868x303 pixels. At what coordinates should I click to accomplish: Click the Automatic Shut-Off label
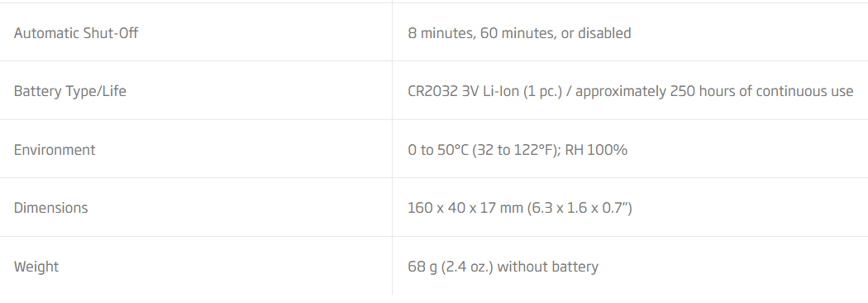[76, 33]
